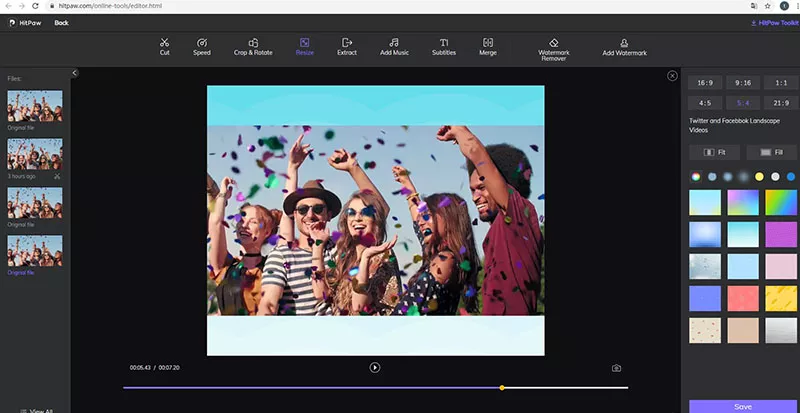Choose the pink-purple-blue gradient background
800x413 pixels.
[743, 203]
